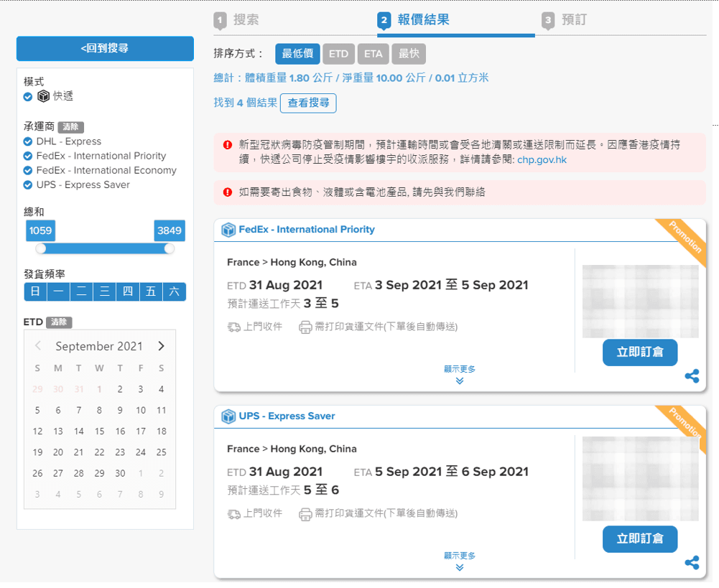Uncheck FedEx - International Priority carrier filter
Screen dimensions: 719x588
coord(28,157)
